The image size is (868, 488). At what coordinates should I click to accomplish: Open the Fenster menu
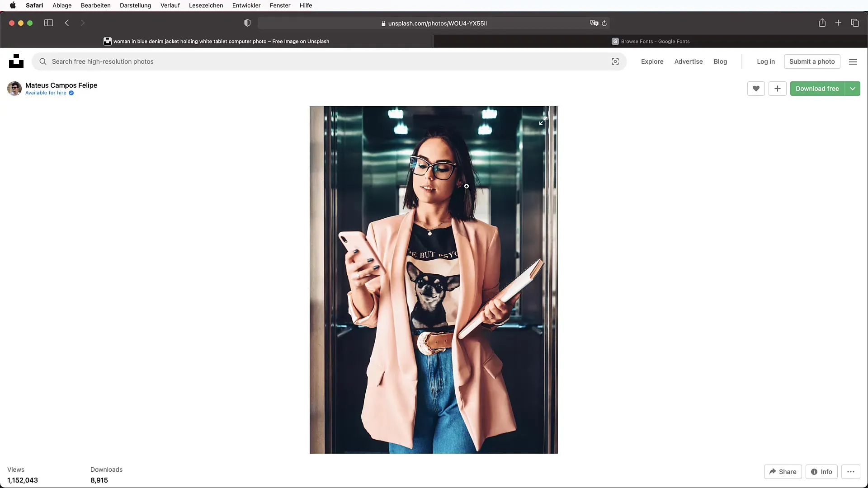click(280, 5)
